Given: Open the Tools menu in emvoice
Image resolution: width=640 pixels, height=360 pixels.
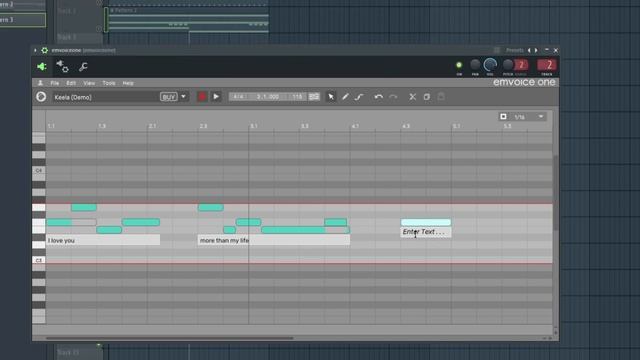Looking at the screenshot, I should [109, 83].
